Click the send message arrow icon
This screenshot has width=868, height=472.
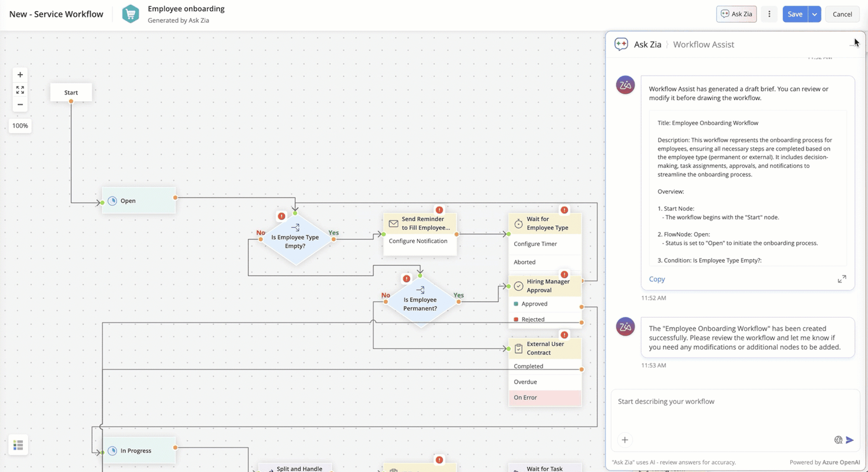pyautogui.click(x=849, y=440)
